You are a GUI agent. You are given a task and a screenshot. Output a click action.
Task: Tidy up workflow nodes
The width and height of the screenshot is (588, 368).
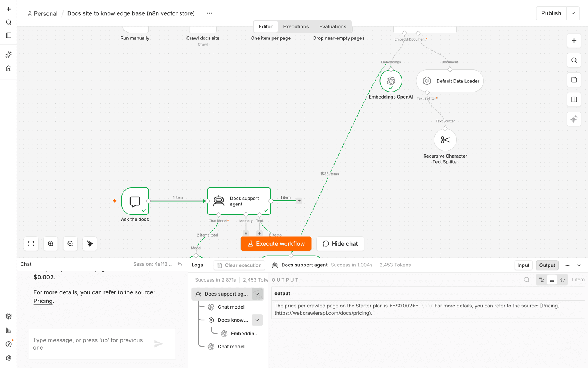tap(90, 244)
